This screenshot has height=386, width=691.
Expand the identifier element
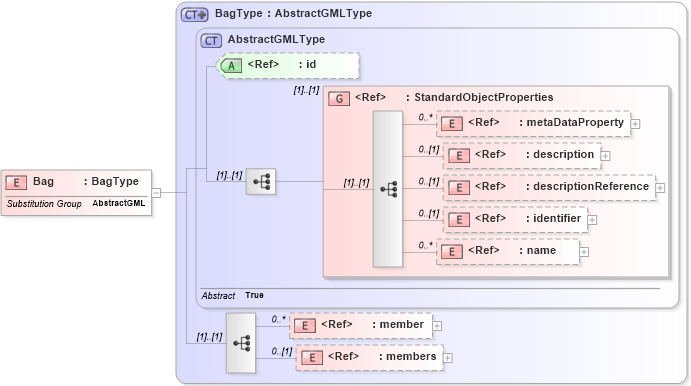click(592, 220)
